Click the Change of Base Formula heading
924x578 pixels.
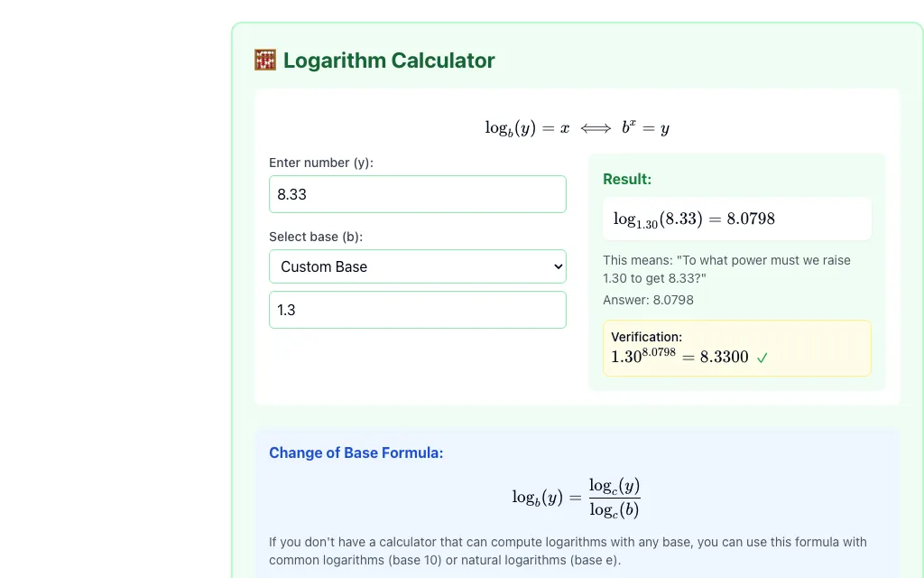356,452
